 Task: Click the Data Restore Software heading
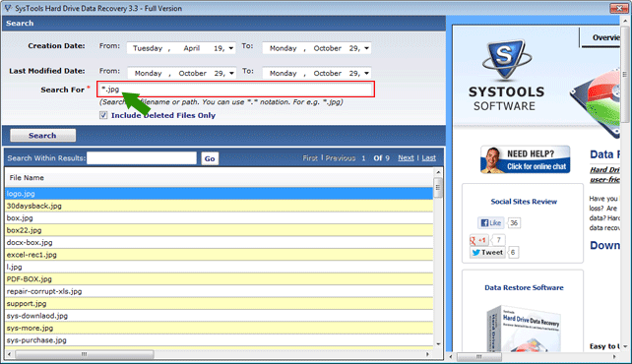[524, 287]
